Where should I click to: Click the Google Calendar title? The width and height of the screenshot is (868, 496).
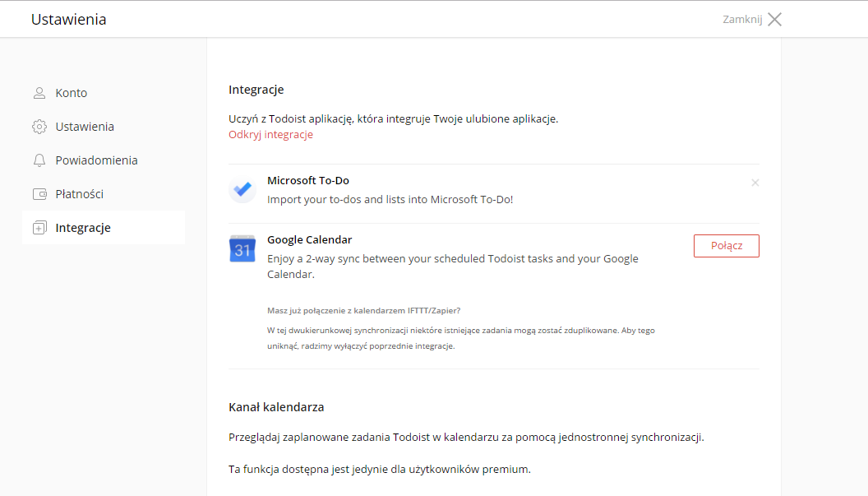[x=309, y=240]
